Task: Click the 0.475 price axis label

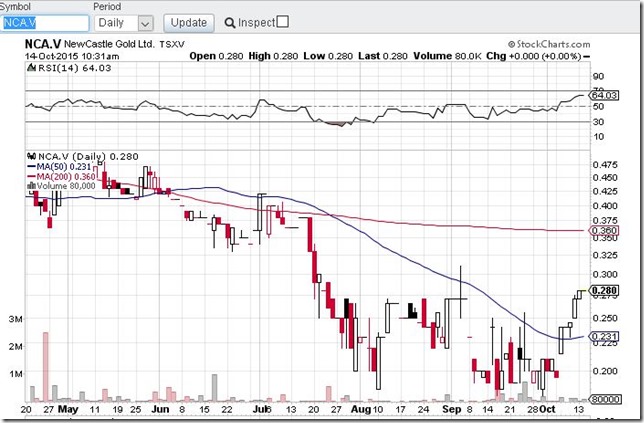Action: [605, 164]
